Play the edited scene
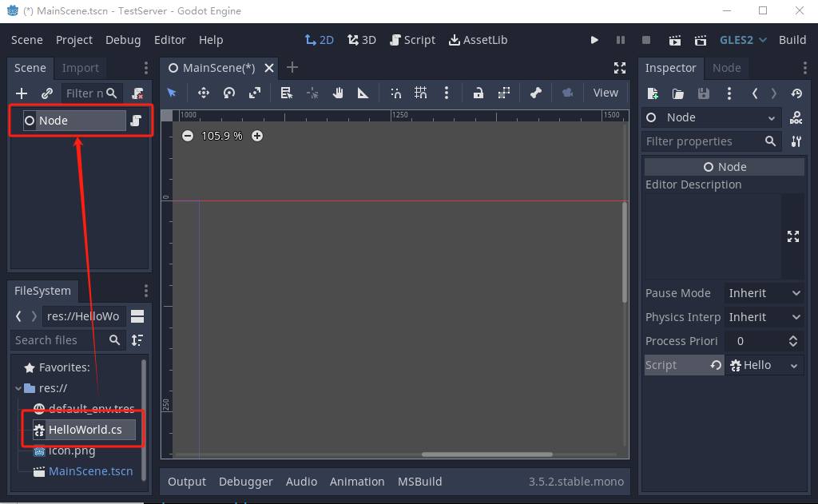818x504 pixels. point(674,40)
